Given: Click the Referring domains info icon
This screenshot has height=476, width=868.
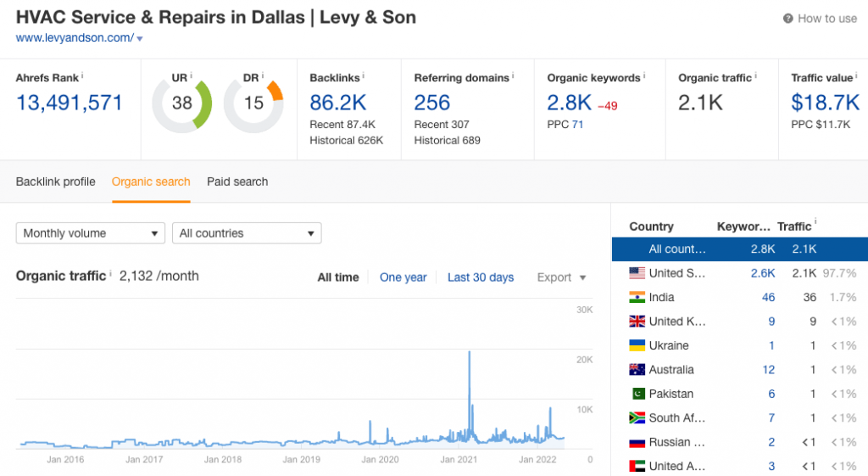Looking at the screenshot, I should [x=513, y=75].
